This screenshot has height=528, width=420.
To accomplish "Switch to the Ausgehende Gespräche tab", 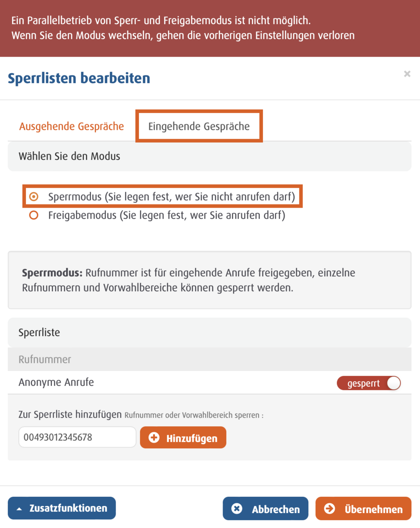I will pos(72,127).
